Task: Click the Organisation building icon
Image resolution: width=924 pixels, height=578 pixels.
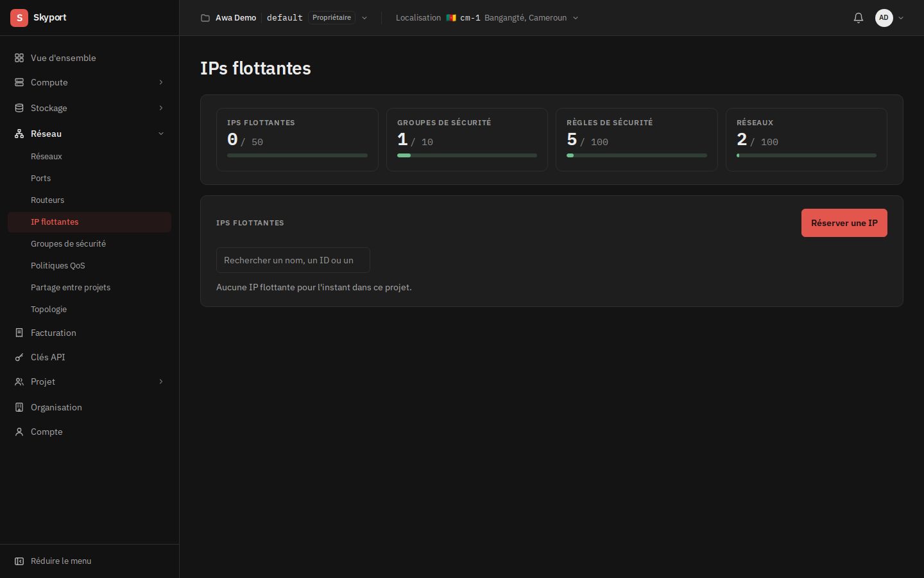Action: click(19, 407)
